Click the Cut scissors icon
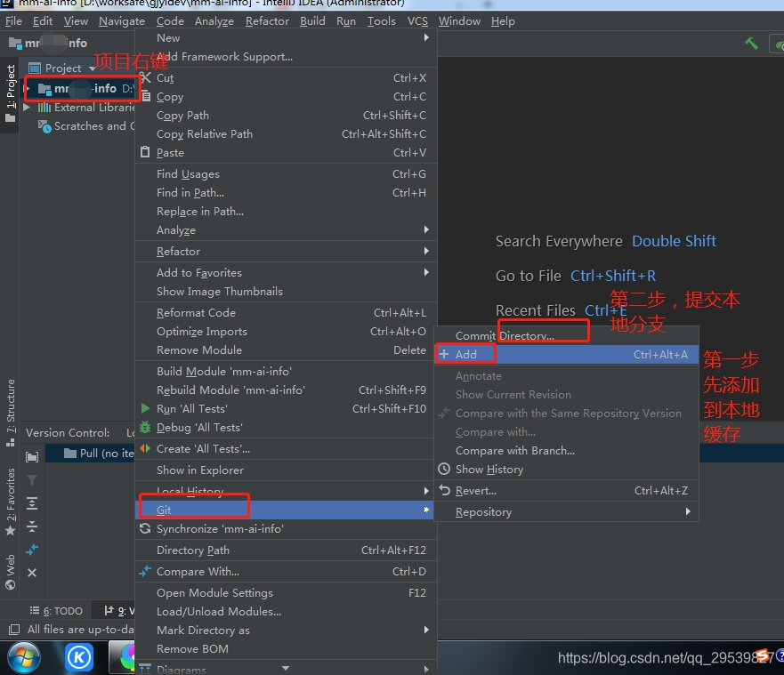The image size is (784, 675). 146,77
